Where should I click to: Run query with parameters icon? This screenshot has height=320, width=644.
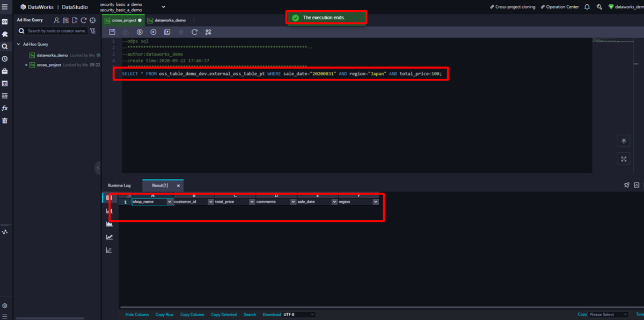point(167,32)
